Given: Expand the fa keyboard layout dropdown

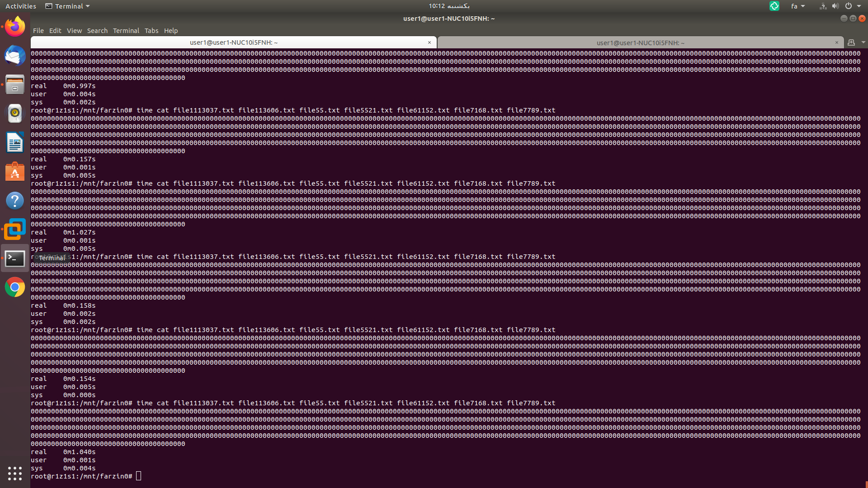Looking at the screenshot, I should (x=798, y=6).
